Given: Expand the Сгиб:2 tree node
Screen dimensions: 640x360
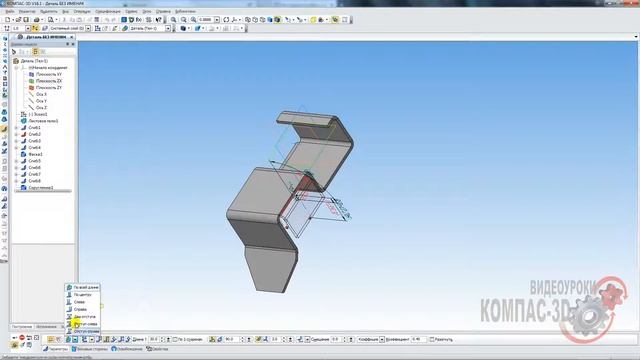Looking at the screenshot, I should coord(16,134).
